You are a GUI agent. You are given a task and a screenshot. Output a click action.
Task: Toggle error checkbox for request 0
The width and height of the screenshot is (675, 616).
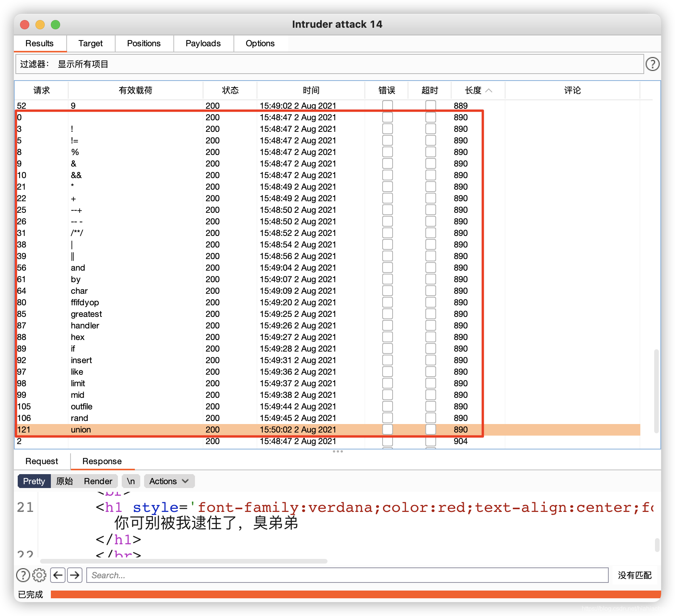(x=388, y=117)
